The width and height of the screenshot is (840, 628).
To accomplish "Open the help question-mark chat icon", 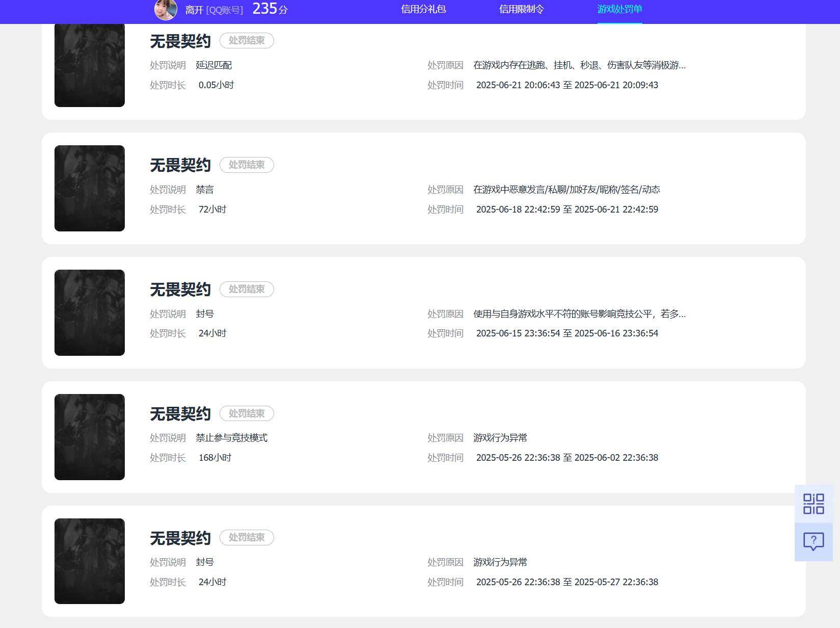I will click(814, 541).
